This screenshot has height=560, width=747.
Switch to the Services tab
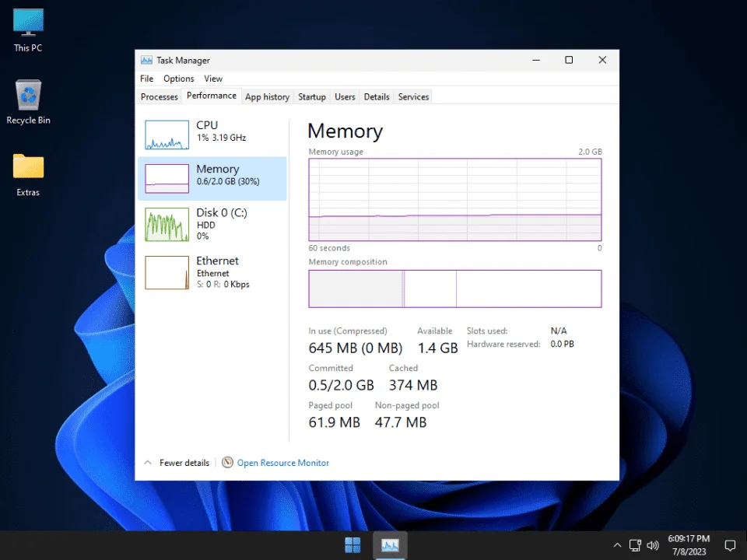pyautogui.click(x=413, y=96)
